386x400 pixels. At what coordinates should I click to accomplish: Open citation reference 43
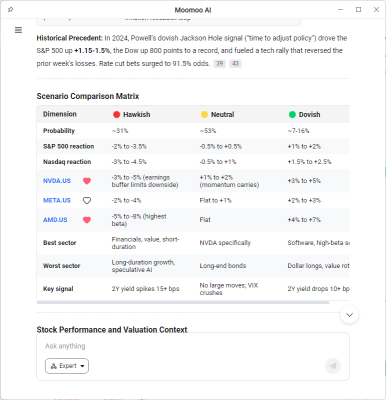[x=235, y=63]
